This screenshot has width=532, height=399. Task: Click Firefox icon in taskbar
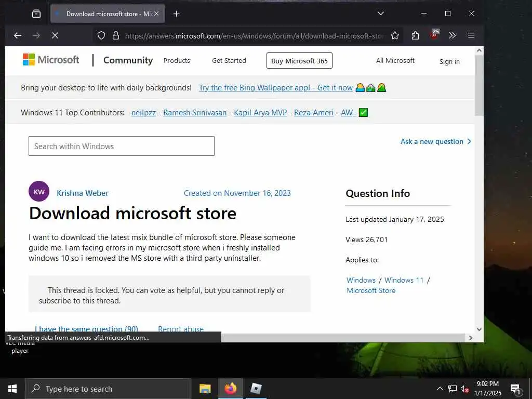tap(230, 389)
